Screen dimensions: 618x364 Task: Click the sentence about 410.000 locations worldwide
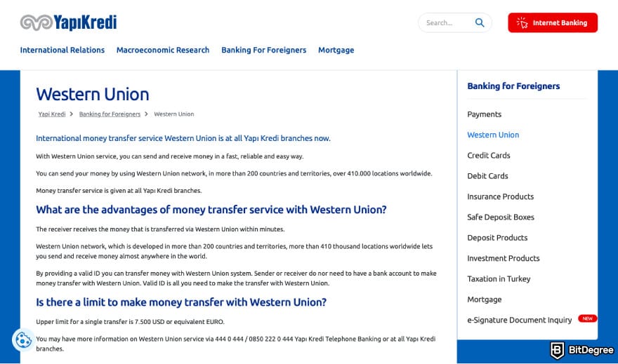click(x=234, y=173)
